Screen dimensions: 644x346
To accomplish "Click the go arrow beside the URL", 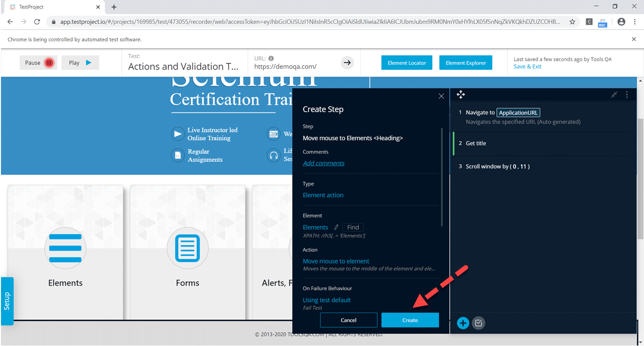I will click(347, 63).
